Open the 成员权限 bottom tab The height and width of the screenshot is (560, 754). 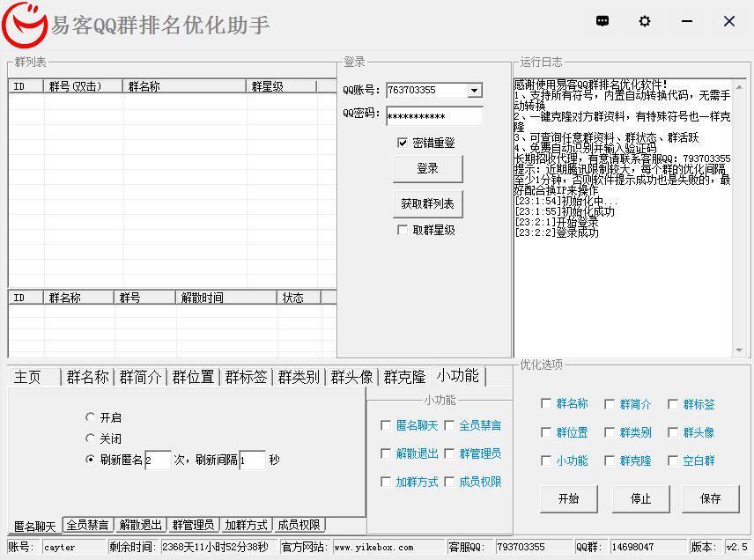[x=299, y=525]
